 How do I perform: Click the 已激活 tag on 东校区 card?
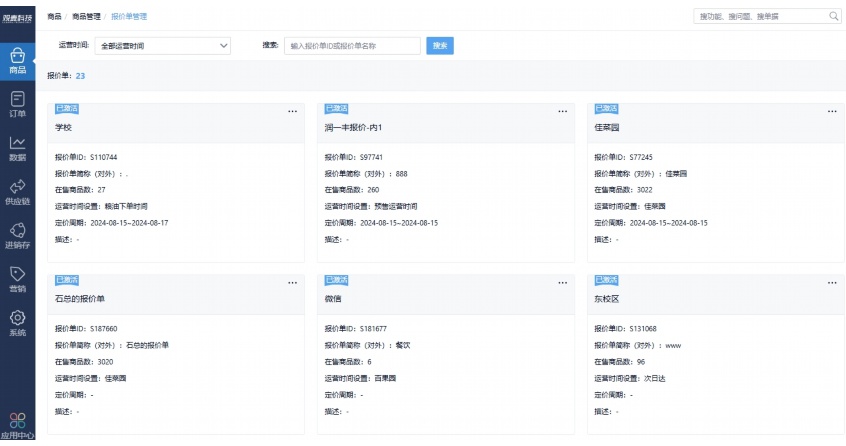606,280
